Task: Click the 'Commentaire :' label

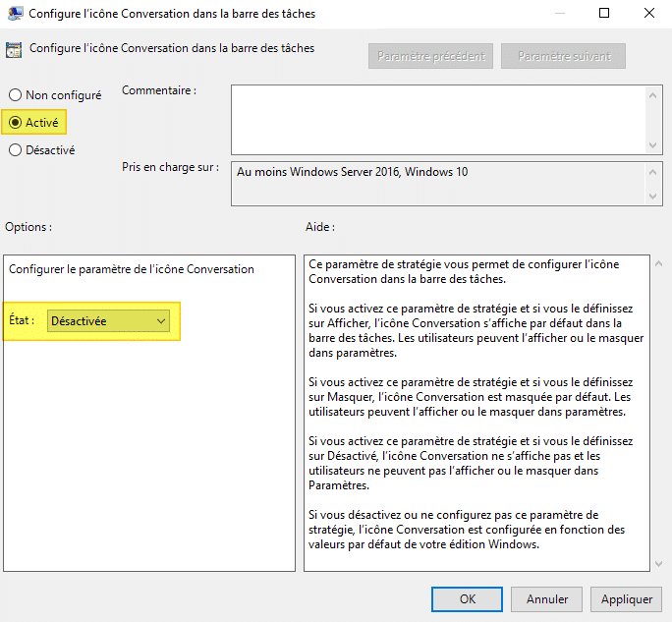Action: [159, 90]
